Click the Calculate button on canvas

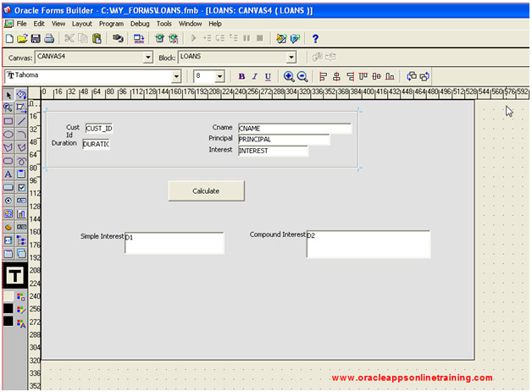click(x=206, y=191)
